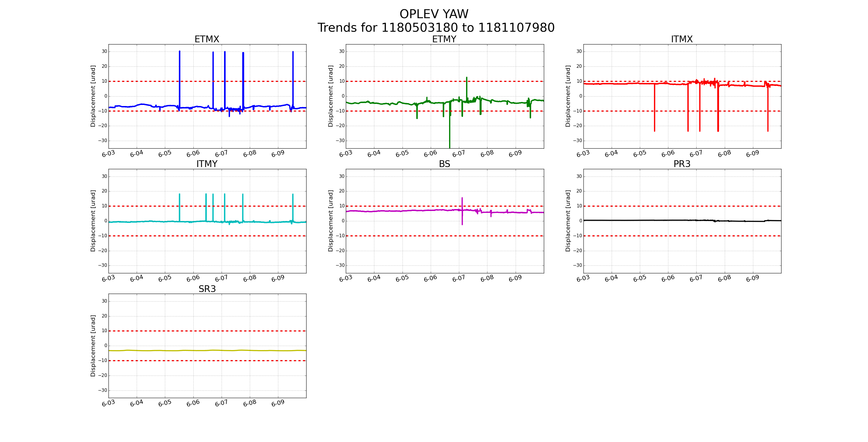This screenshot has width=868, height=442.
Task: Click the ETMY subplot title
Action: [x=444, y=39]
